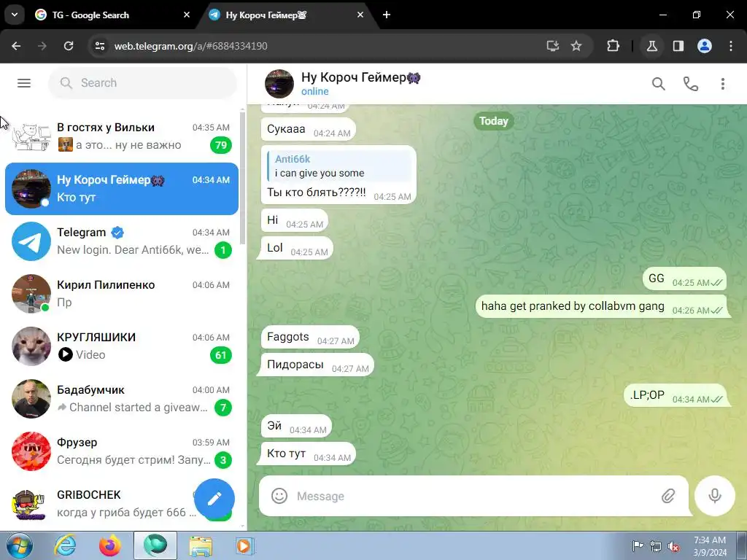Image resolution: width=747 pixels, height=560 pixels.
Task: Click the Chrome labs flask icon
Action: click(651, 46)
